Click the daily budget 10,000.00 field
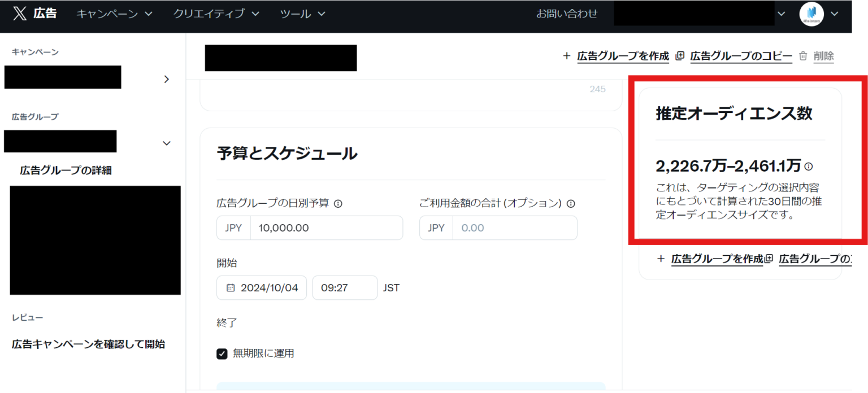The width and height of the screenshot is (868, 393). click(x=326, y=228)
